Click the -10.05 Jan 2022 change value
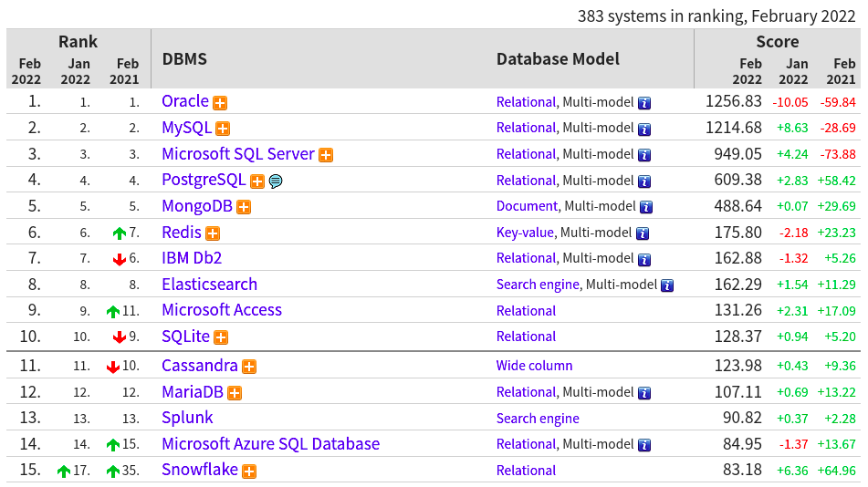The image size is (868, 487). (x=790, y=102)
